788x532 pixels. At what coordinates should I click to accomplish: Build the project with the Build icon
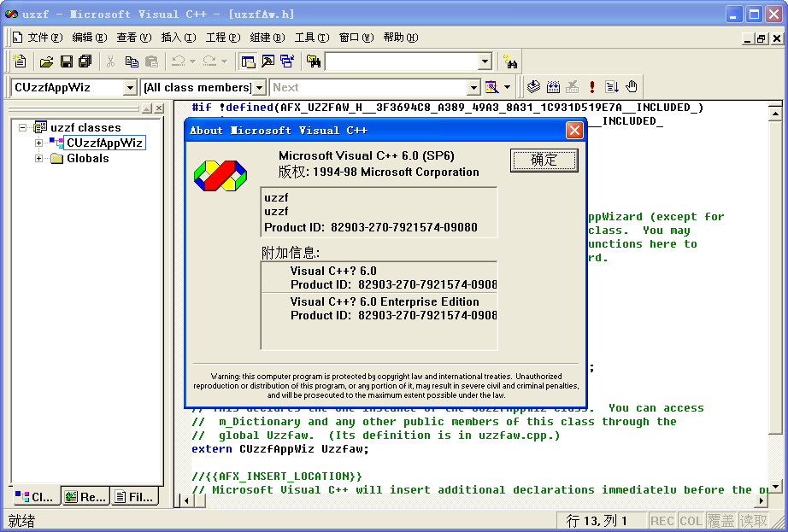point(553,87)
